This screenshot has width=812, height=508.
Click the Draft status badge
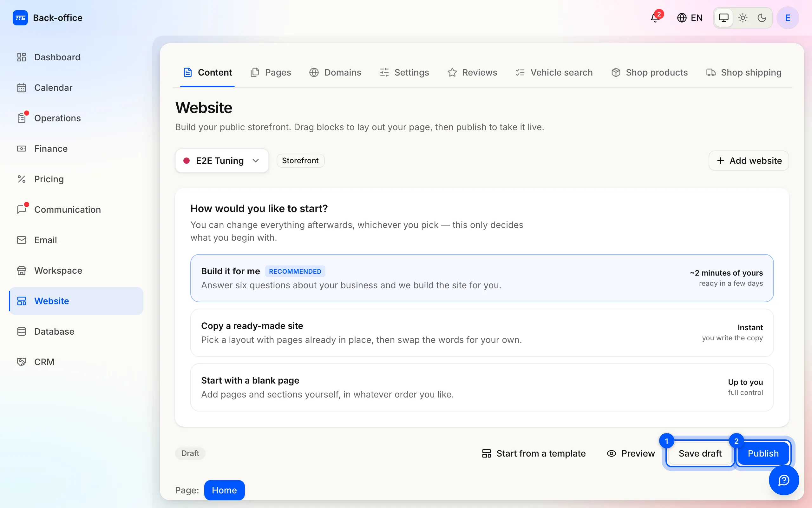point(190,454)
